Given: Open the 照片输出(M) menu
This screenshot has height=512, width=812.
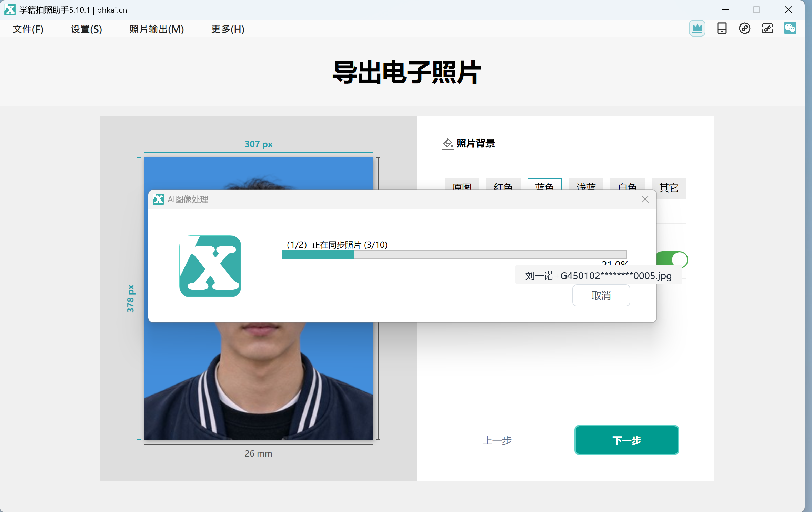Looking at the screenshot, I should (157, 29).
